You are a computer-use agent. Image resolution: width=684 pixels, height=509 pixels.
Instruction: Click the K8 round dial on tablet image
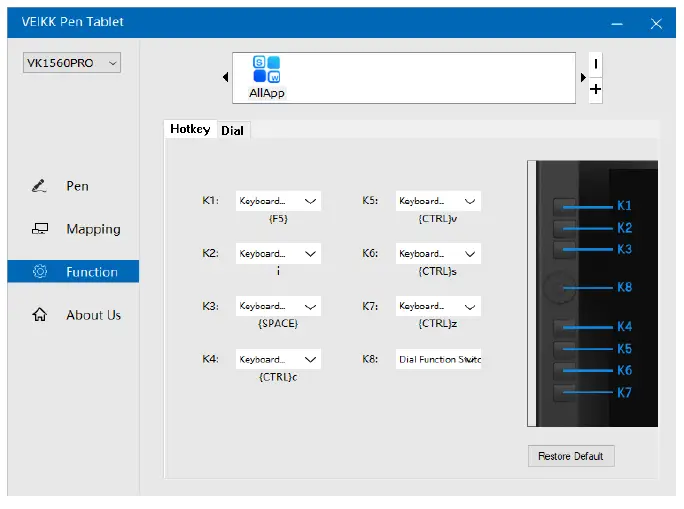[557, 288]
